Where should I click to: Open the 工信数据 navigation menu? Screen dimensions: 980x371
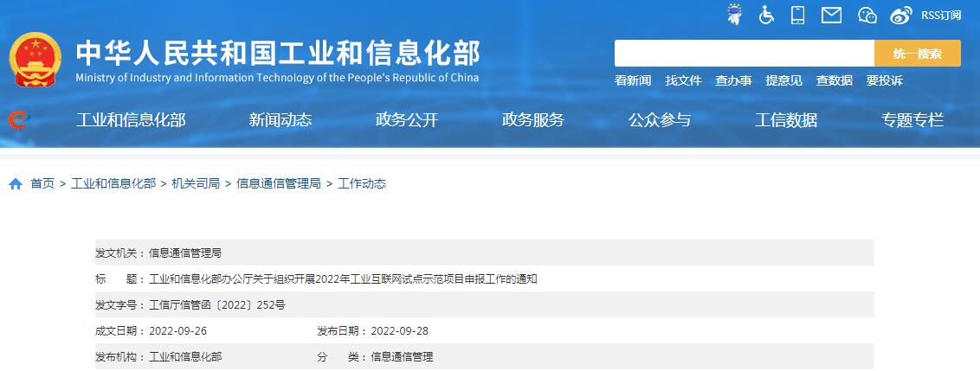pos(785,120)
